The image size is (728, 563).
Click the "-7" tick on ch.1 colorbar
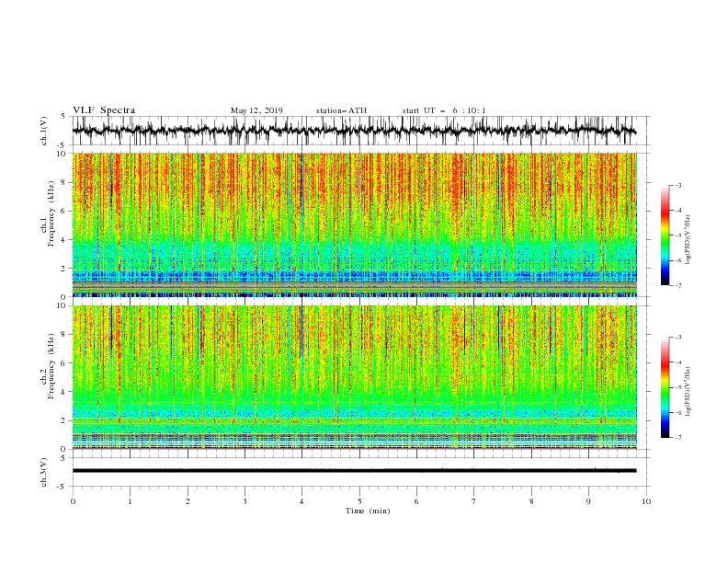677,285
